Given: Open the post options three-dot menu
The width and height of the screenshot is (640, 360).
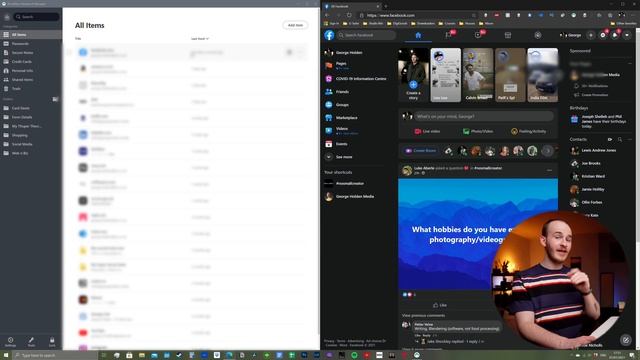Looking at the screenshot, I should click(x=549, y=171).
